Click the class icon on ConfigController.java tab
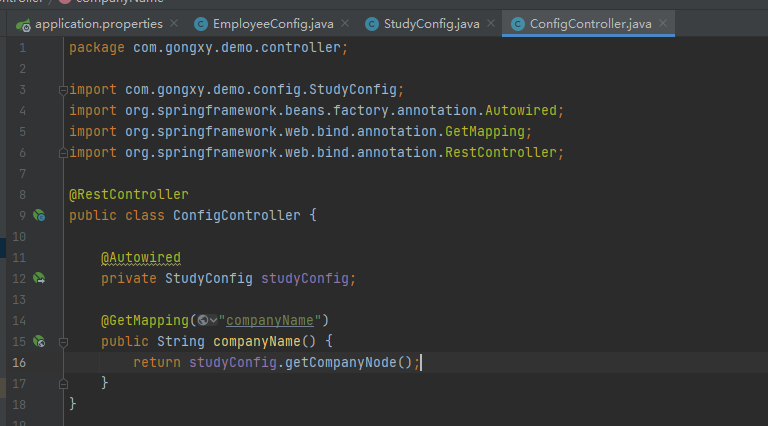This screenshot has width=768, height=426. pyautogui.click(x=518, y=24)
